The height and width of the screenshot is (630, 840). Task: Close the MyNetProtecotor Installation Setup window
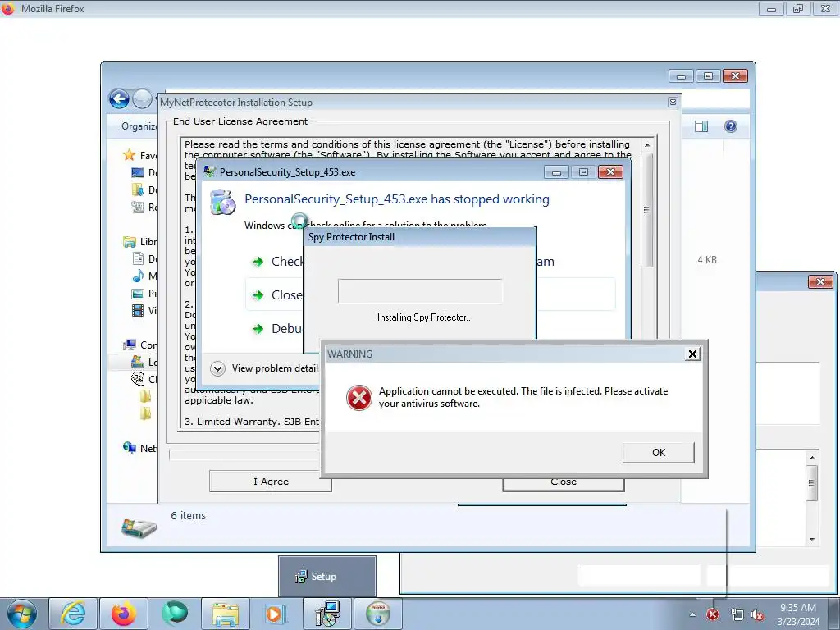673,103
